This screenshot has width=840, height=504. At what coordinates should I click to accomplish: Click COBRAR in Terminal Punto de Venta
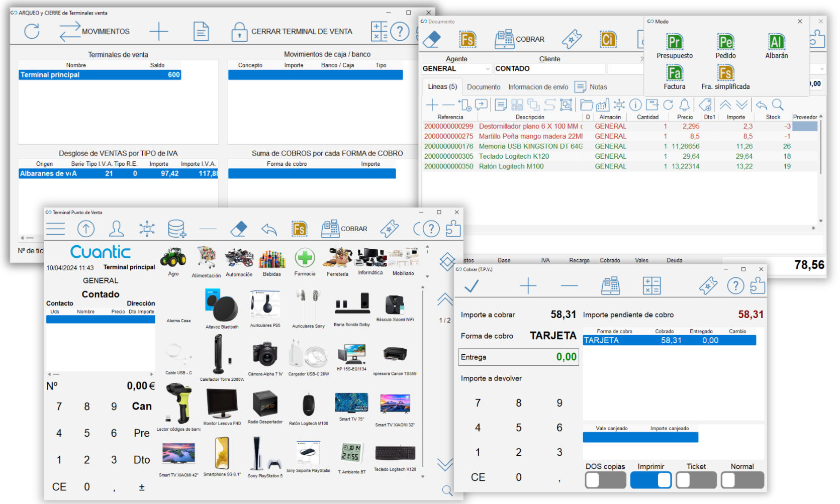[x=344, y=229]
